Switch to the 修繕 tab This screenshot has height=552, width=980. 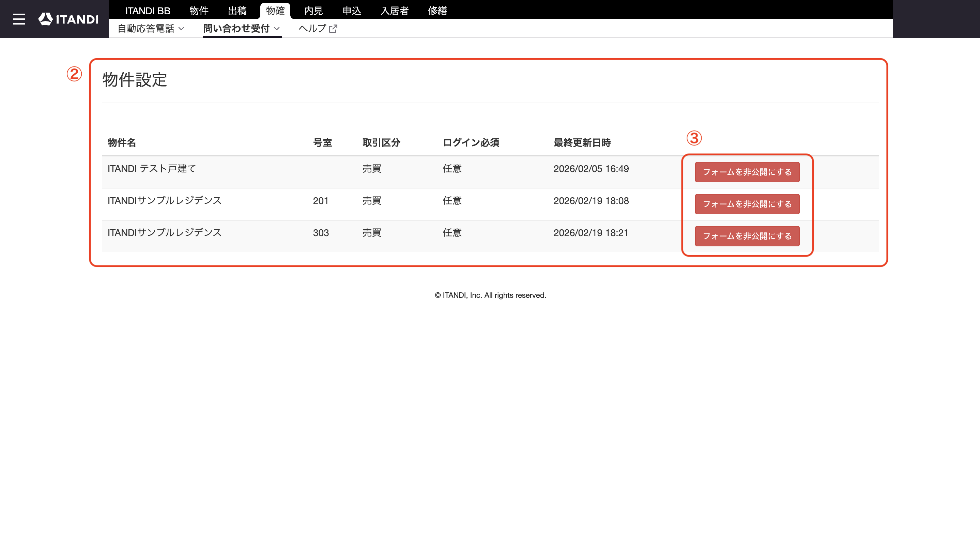(437, 11)
